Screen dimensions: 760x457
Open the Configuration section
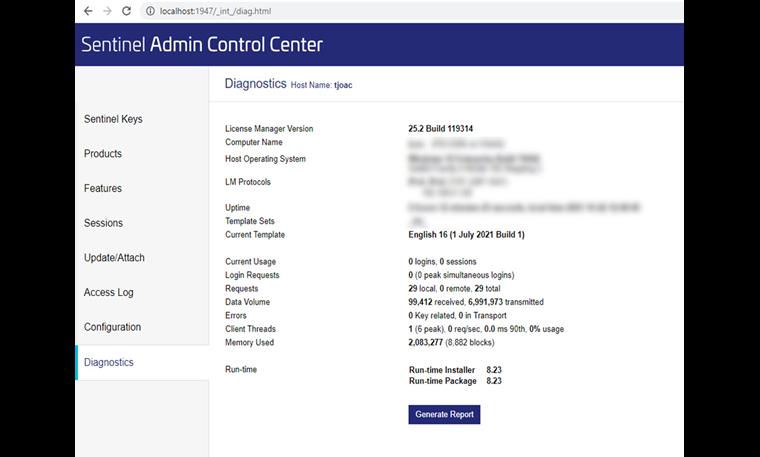click(x=112, y=327)
